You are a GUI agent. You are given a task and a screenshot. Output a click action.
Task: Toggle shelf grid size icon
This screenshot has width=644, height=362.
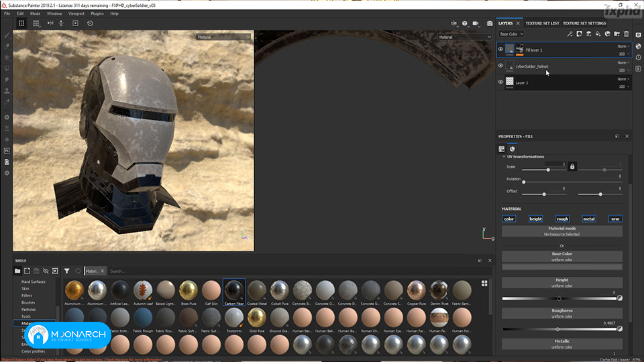[x=484, y=284]
